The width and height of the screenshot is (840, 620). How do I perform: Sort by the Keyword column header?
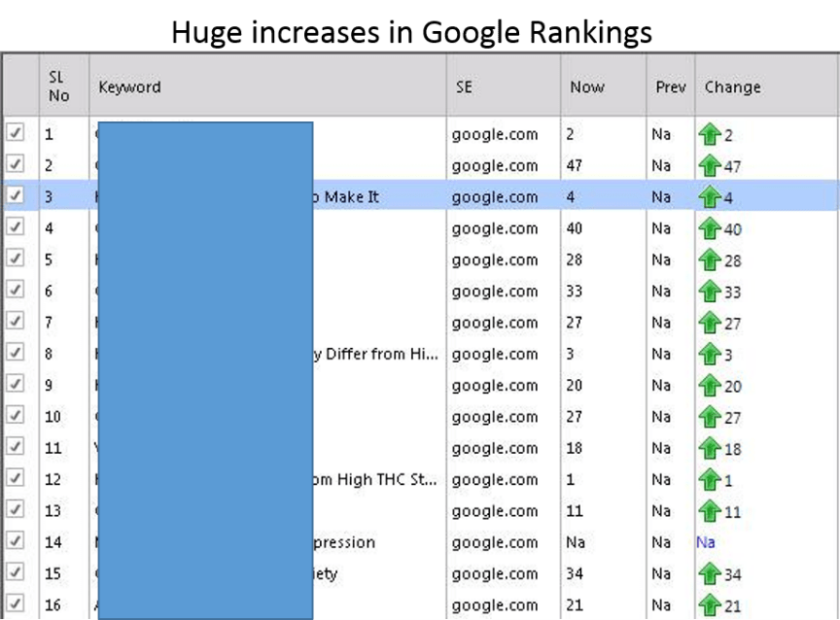coord(267,85)
